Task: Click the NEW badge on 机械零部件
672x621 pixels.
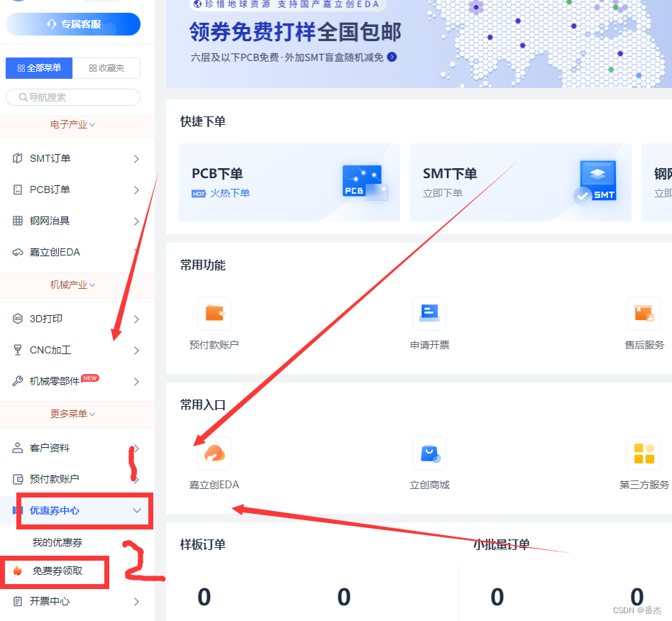Action: click(90, 378)
